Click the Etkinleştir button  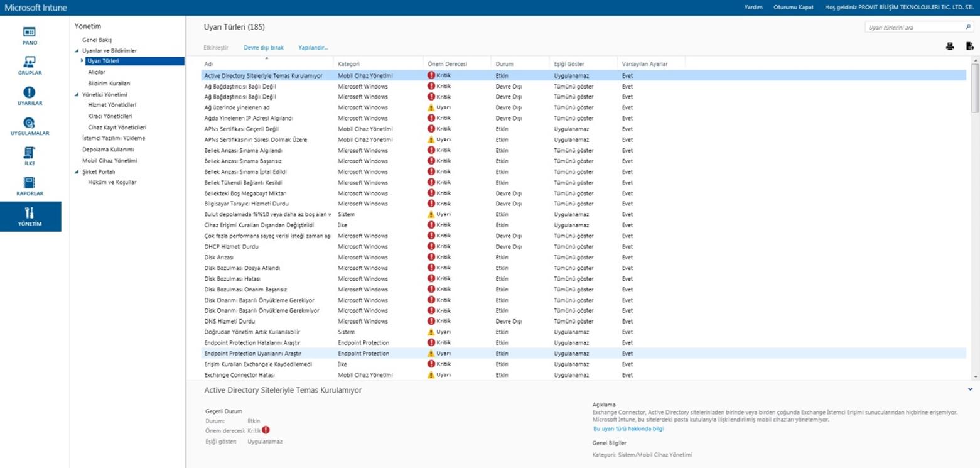coord(216,48)
